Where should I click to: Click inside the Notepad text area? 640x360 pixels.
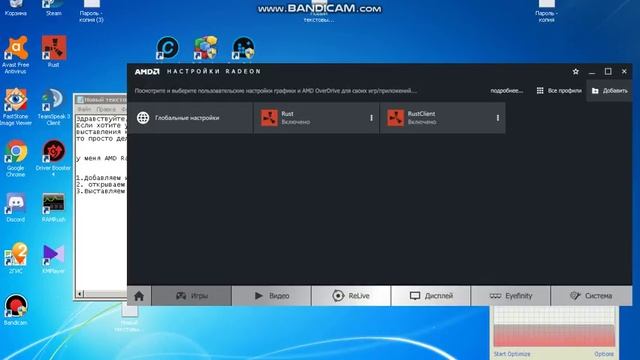tap(102, 241)
